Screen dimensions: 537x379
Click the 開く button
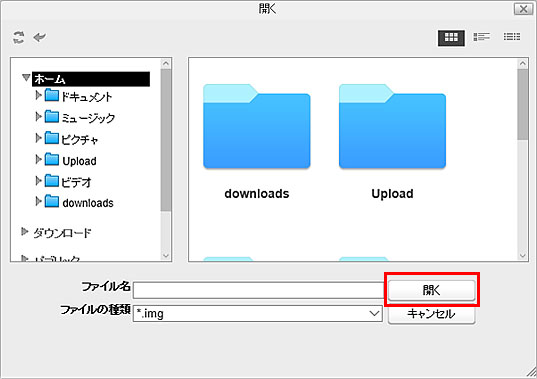click(432, 290)
